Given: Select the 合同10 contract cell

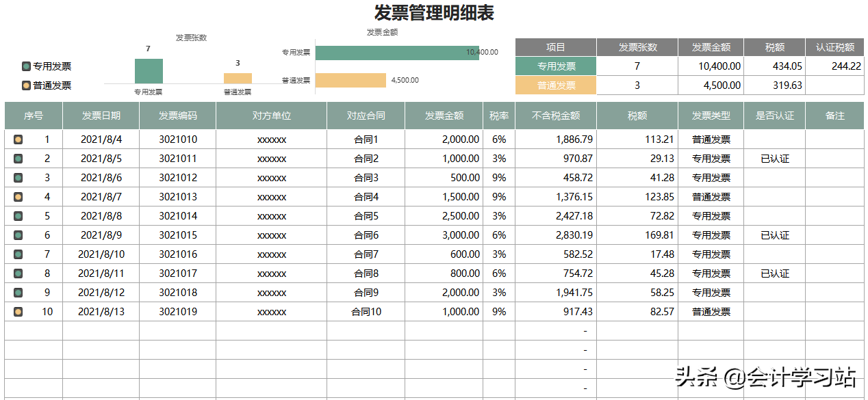Looking at the screenshot, I should [366, 312].
